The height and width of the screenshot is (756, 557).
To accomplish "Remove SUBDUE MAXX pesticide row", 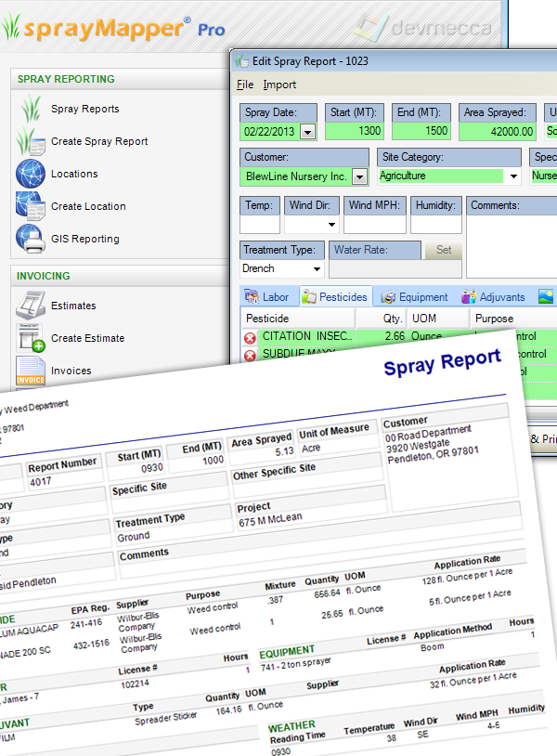I will (250, 356).
